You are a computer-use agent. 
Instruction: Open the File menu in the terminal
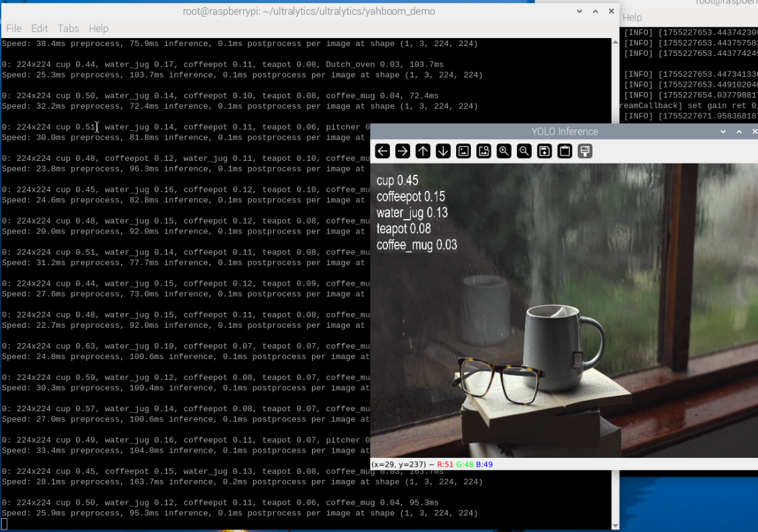pos(13,29)
